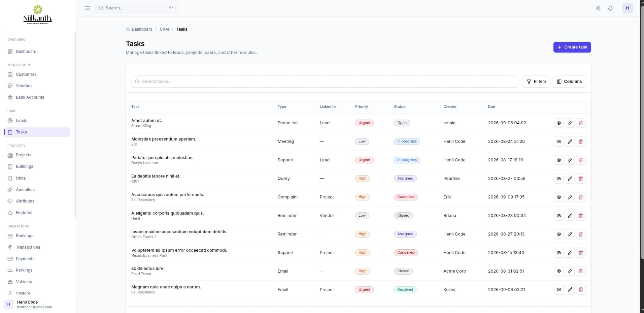Delete the 'Voluptatem ad ipsum error' task

(581, 253)
